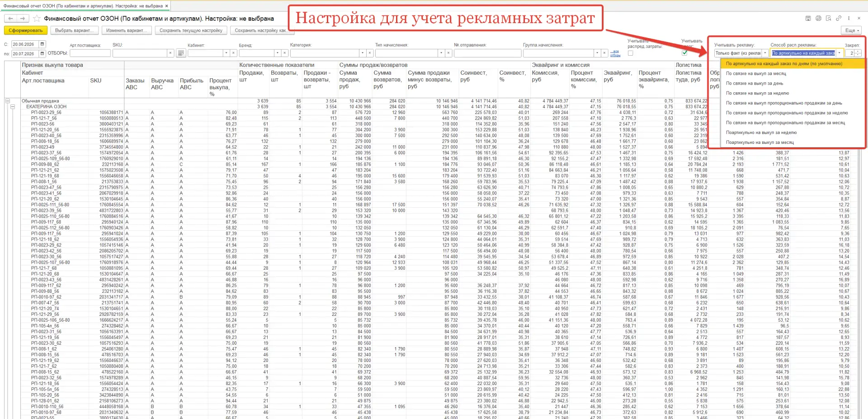Clear the Бренд filter

[285, 53]
